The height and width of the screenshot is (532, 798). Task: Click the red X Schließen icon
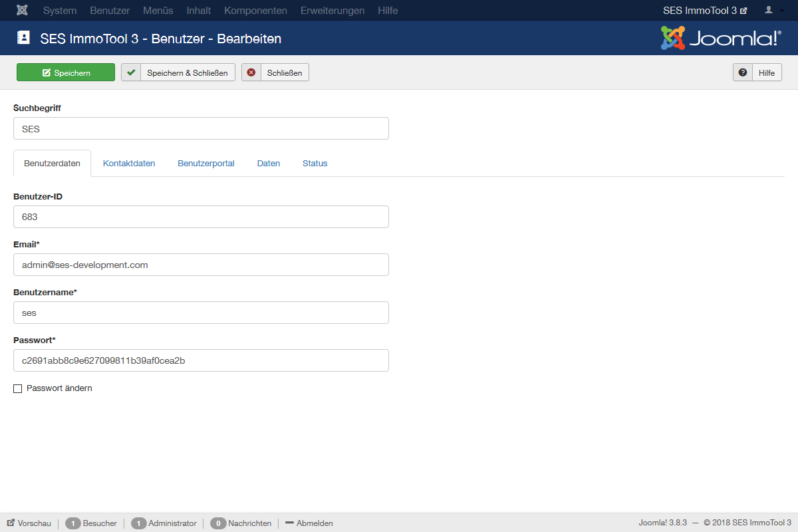(251, 72)
